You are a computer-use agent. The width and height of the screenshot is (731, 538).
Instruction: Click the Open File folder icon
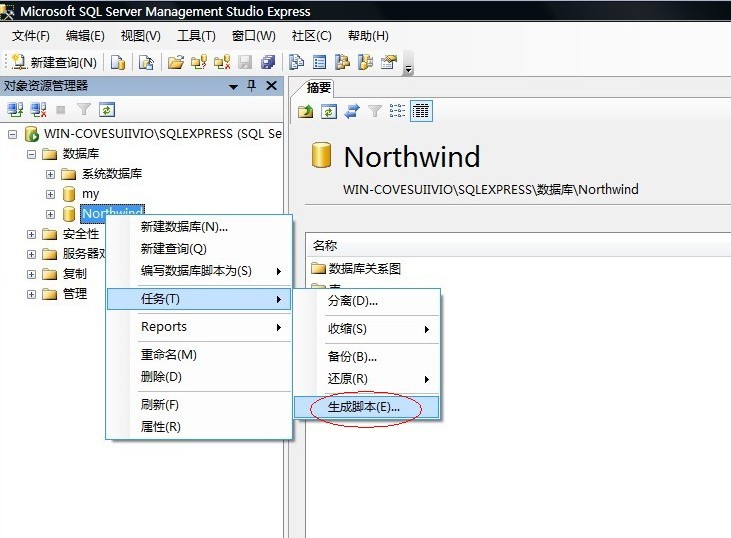[176, 62]
